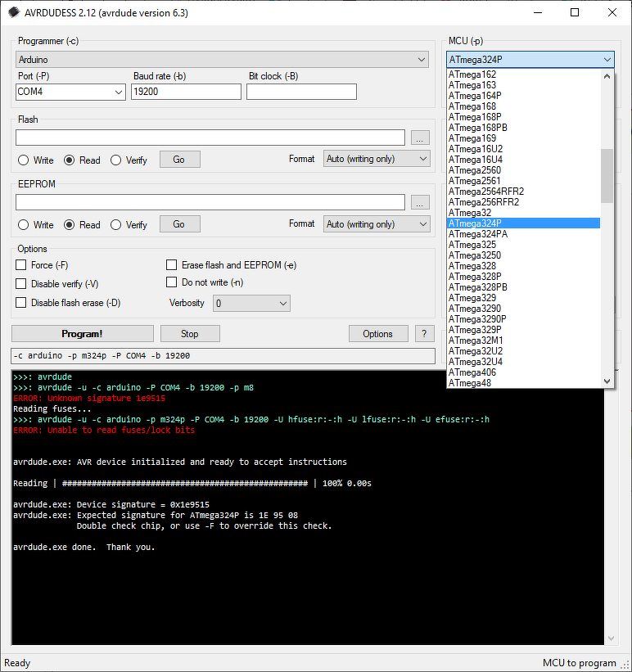This screenshot has width=632, height=672.
Task: Choose ATmega3290P from MCU list
Action: click(x=523, y=319)
